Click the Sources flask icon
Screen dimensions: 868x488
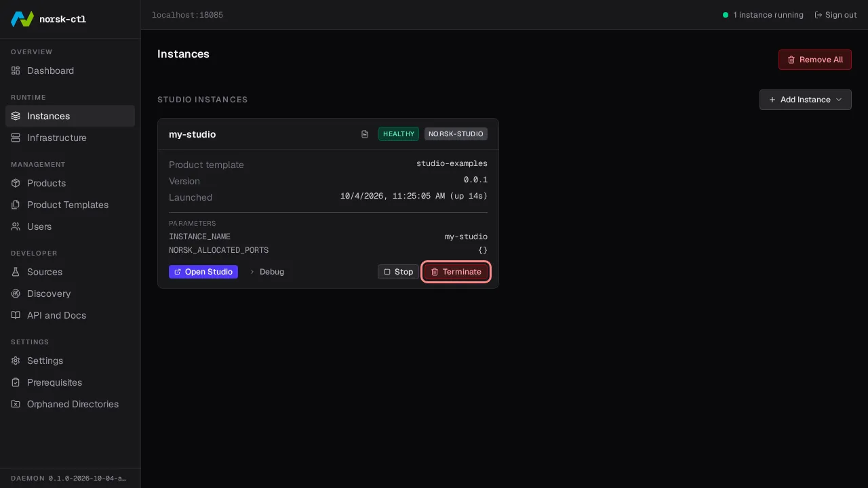tap(16, 272)
